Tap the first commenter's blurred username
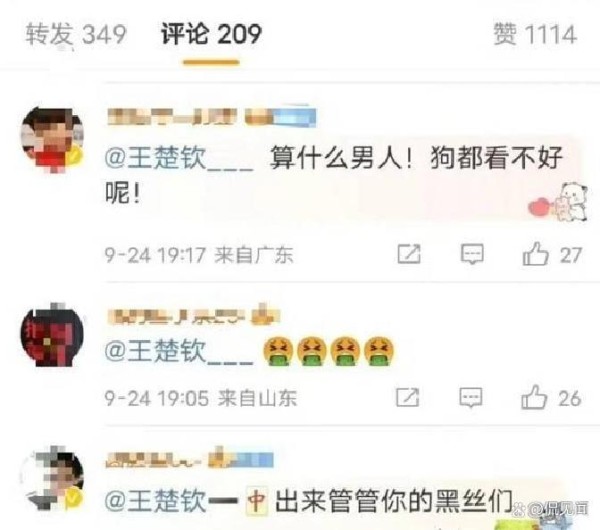600x530 pixels. coord(211,116)
